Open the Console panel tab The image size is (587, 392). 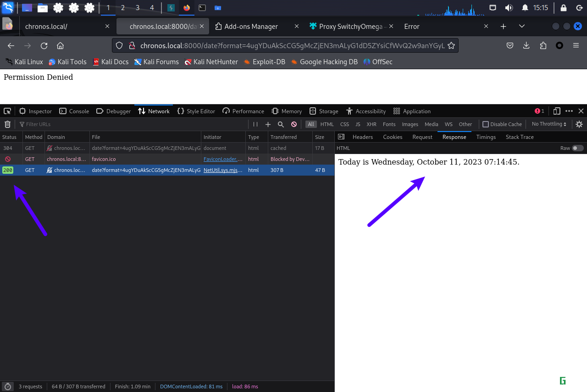coord(74,111)
